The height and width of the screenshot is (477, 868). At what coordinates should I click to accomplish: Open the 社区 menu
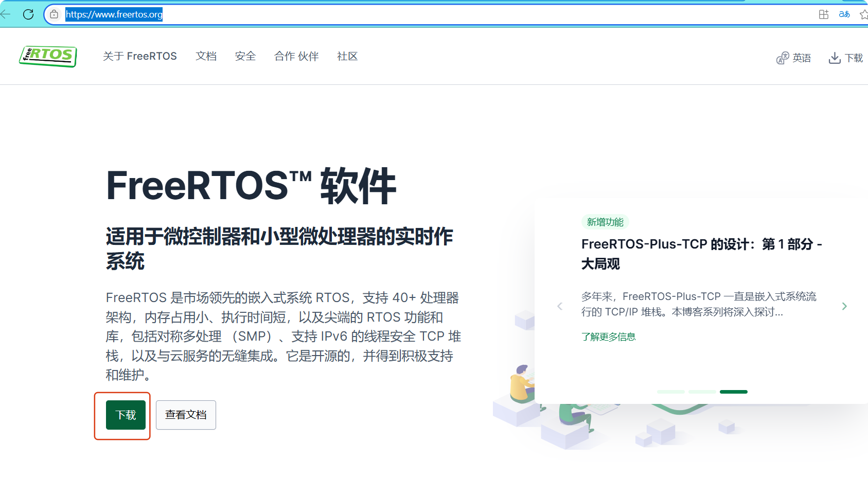click(x=347, y=56)
